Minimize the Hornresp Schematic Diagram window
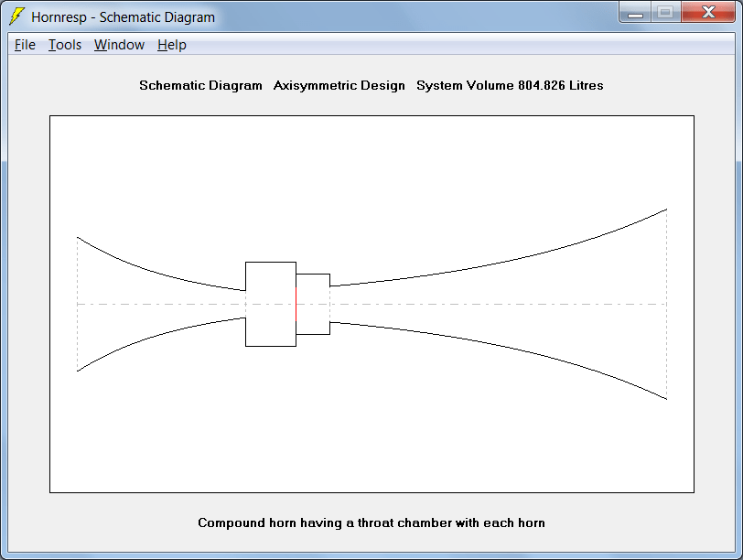 click(x=635, y=13)
